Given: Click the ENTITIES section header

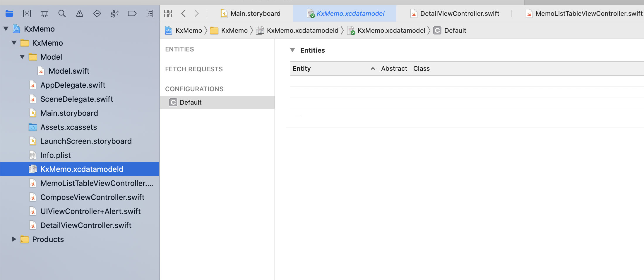Looking at the screenshot, I should [x=179, y=49].
